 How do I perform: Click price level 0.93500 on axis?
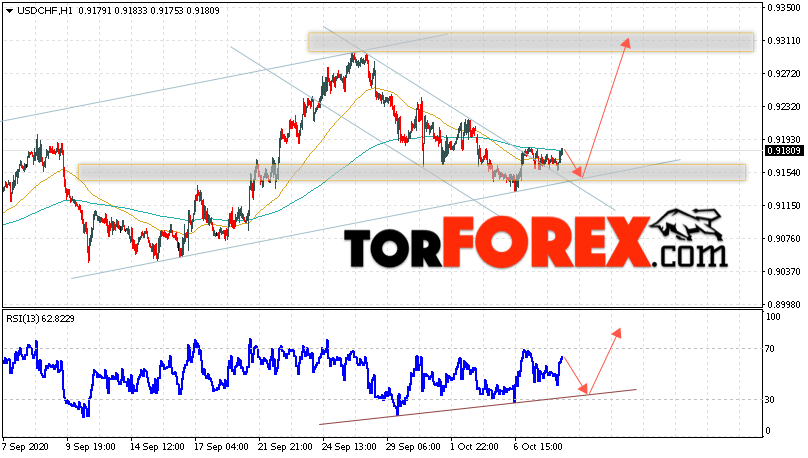point(784,8)
